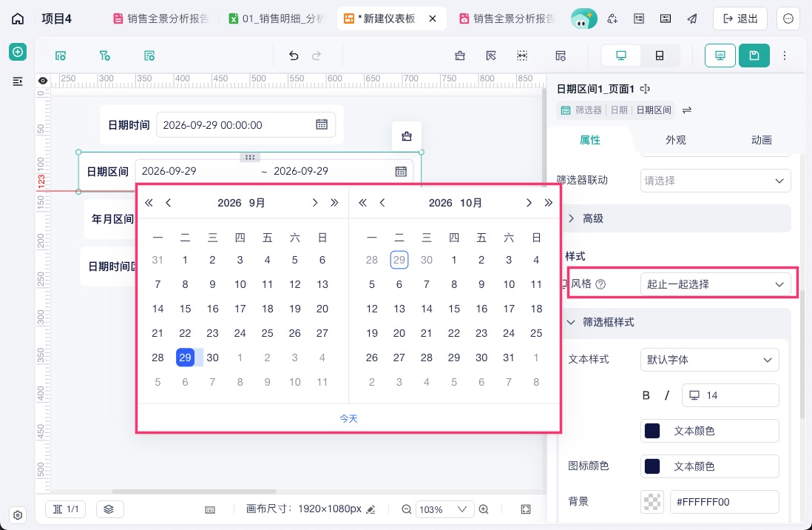
Task: Switch to the 外观 tab
Action: pyautogui.click(x=675, y=140)
